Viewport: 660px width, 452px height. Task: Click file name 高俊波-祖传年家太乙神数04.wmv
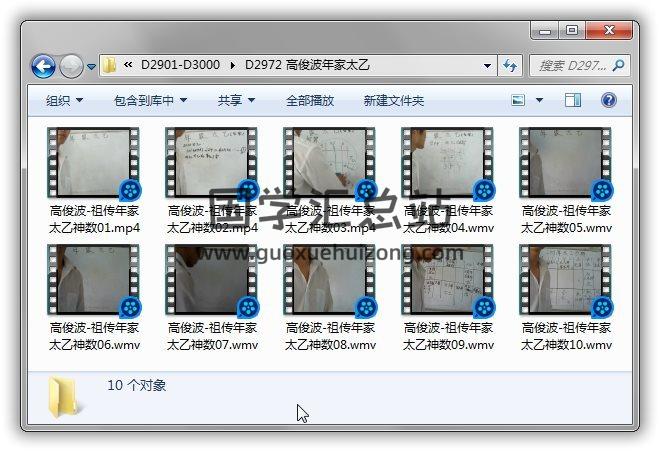click(x=448, y=219)
